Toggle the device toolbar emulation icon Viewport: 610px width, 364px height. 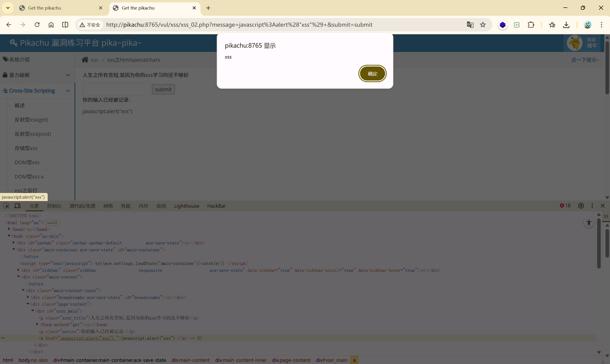(x=17, y=206)
